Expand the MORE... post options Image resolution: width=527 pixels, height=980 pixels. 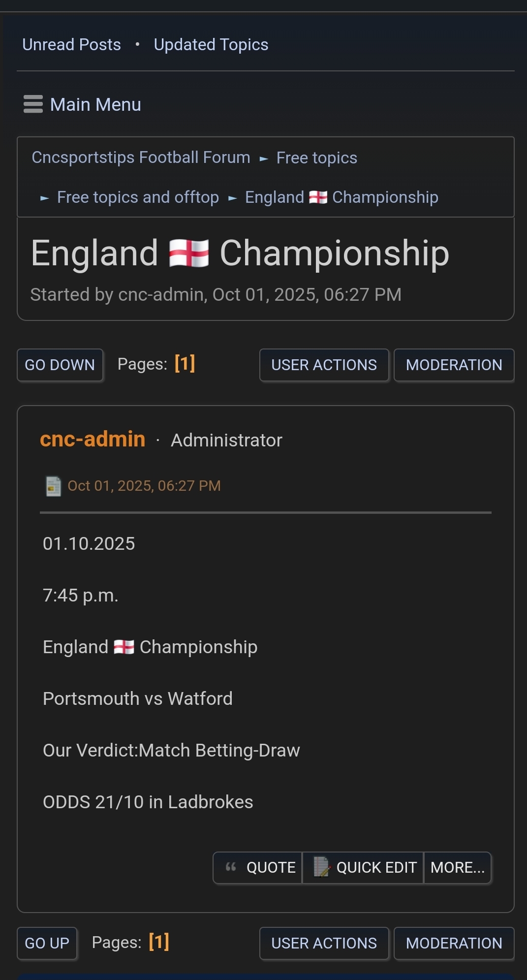[x=457, y=867]
